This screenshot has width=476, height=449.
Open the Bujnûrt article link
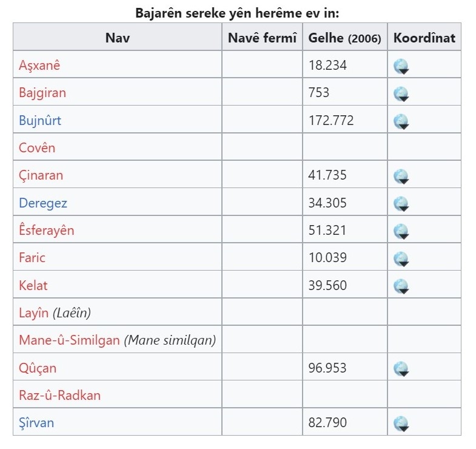point(40,120)
